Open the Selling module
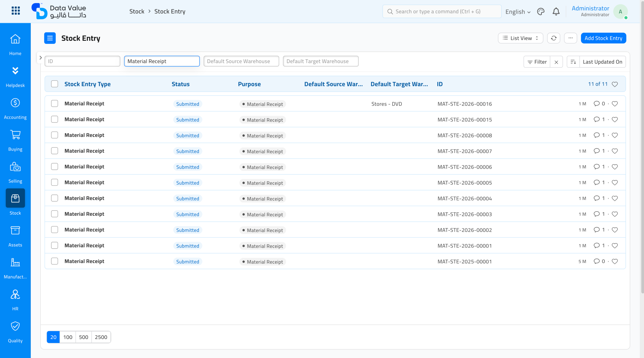Viewport: 644px width, 358px height. click(15, 173)
